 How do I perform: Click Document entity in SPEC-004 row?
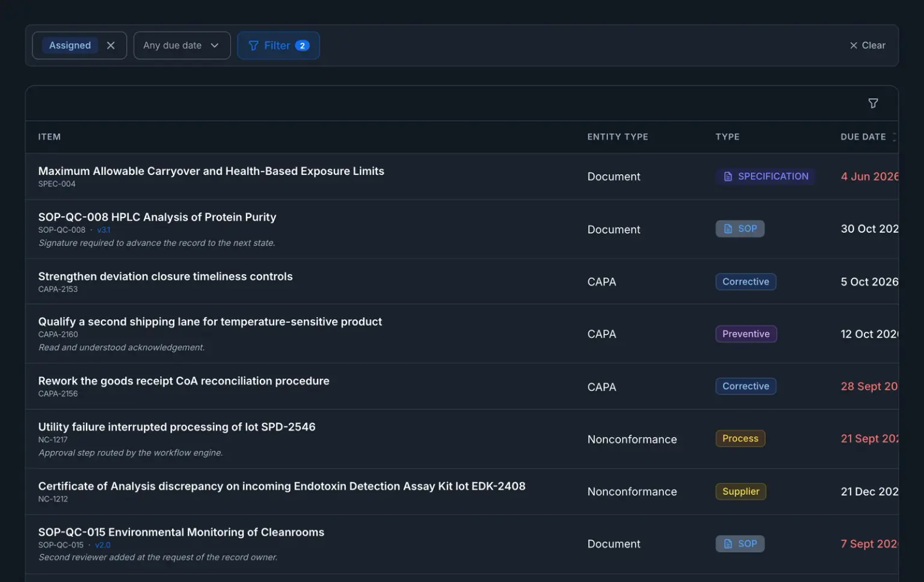pyautogui.click(x=614, y=177)
